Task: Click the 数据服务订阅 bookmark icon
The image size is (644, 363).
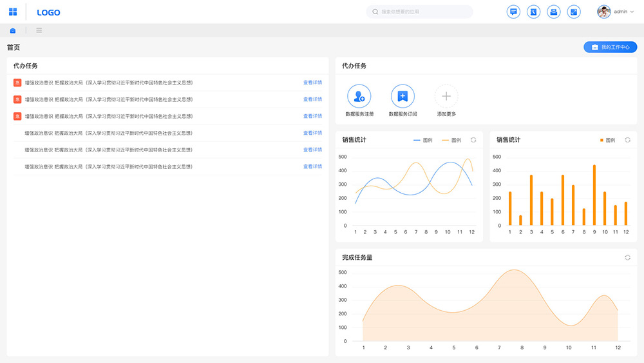Action: [402, 97]
